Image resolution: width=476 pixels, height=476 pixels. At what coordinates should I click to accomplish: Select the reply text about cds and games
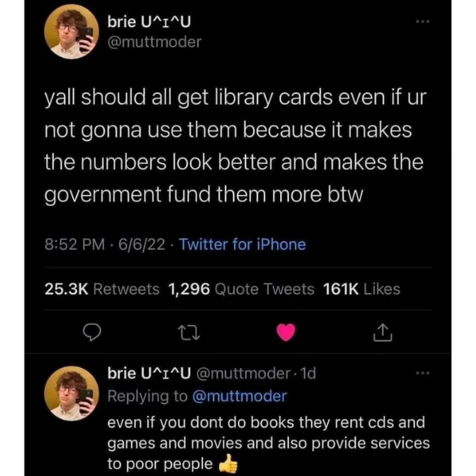(268, 443)
